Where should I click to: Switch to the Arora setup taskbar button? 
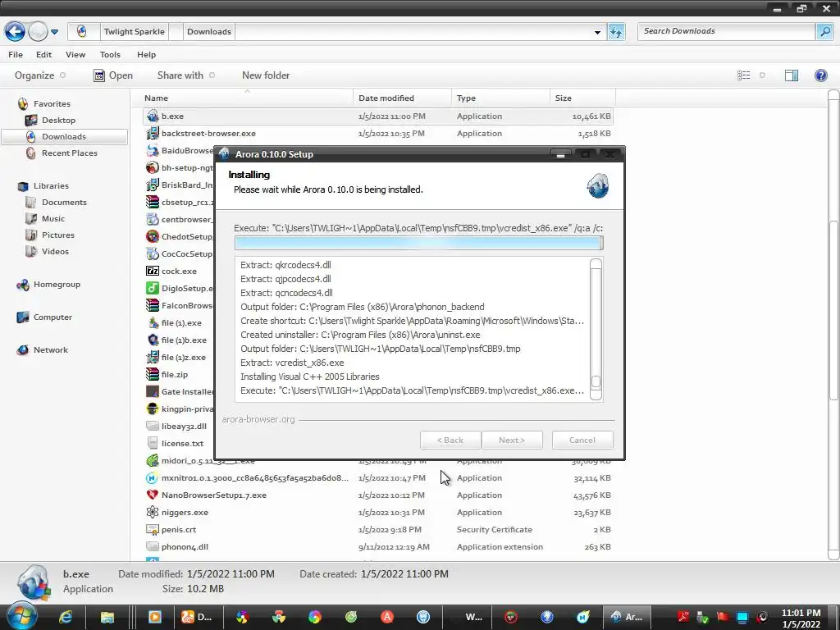click(628, 617)
